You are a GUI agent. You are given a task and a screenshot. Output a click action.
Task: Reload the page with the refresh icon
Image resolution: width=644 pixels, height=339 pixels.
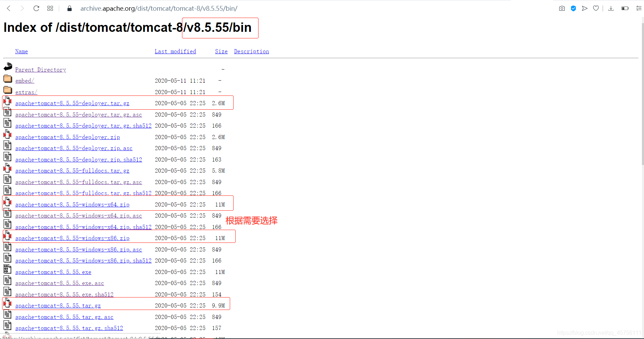(x=36, y=8)
